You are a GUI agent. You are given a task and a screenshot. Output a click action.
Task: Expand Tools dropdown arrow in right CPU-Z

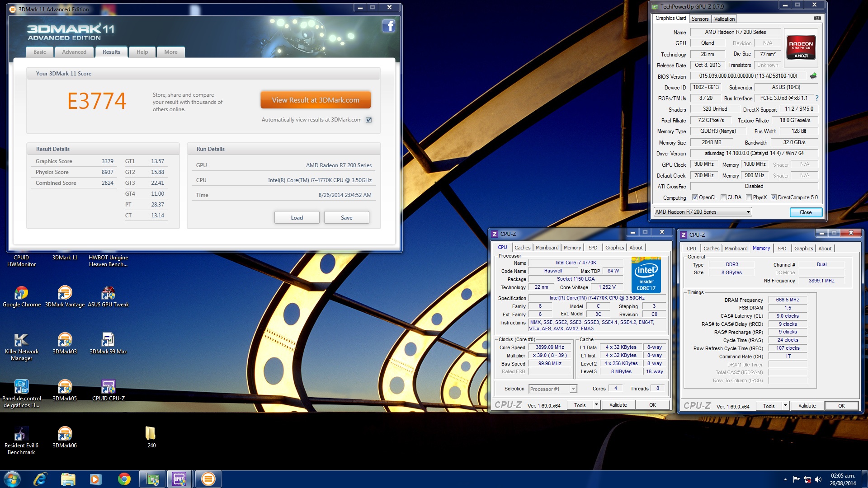click(785, 406)
